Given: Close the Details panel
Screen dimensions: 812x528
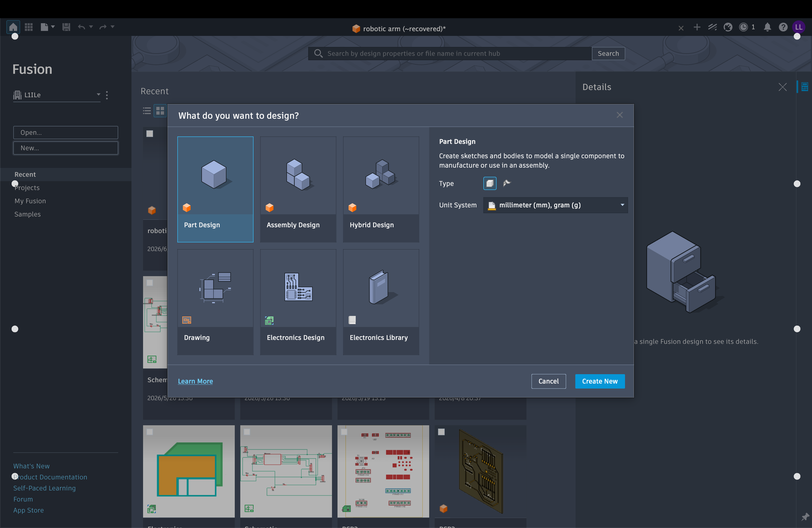Looking at the screenshot, I should pos(783,87).
